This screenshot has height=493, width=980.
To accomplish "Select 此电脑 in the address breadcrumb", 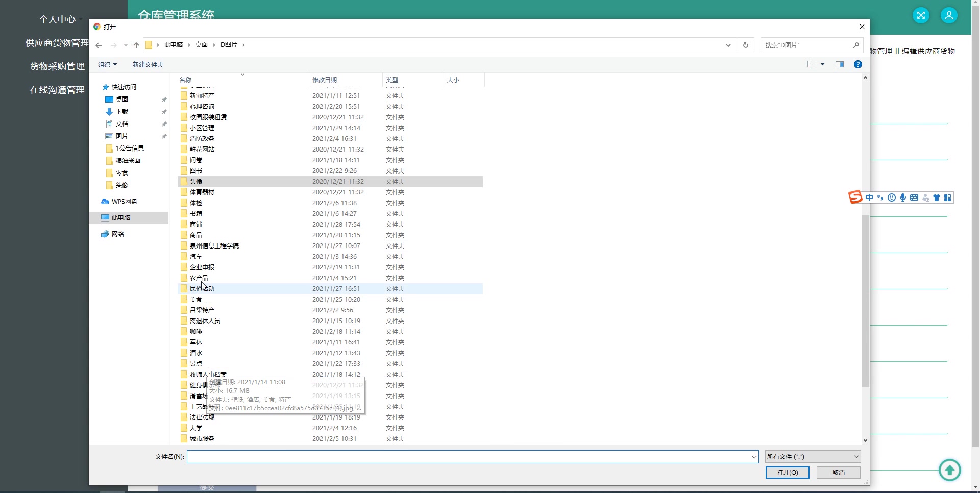I will click(174, 45).
